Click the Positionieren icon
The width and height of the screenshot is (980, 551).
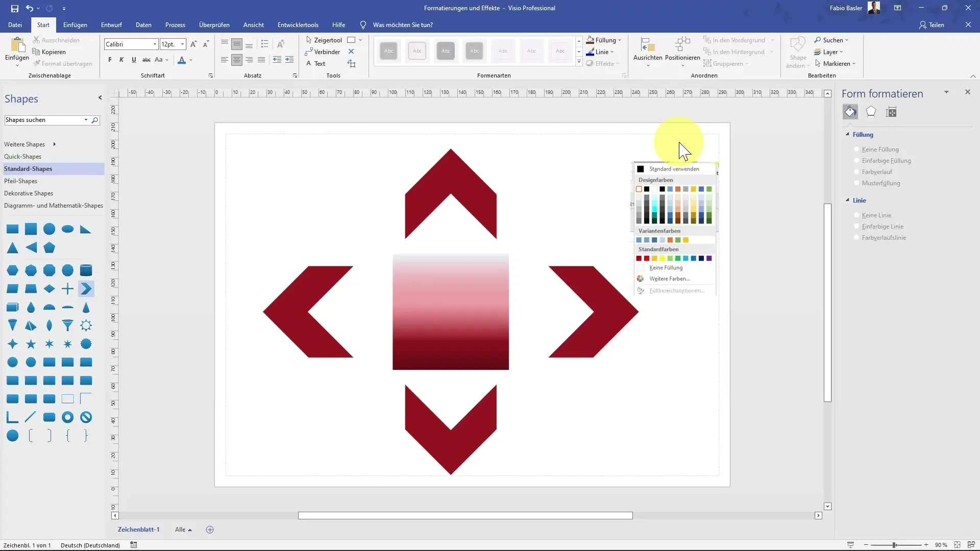682,45
